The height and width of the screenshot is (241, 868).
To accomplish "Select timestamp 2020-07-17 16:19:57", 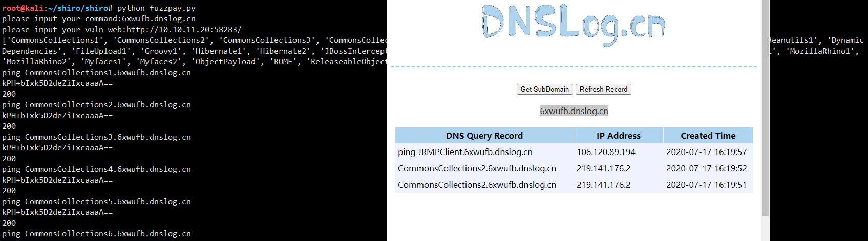I will [706, 152].
